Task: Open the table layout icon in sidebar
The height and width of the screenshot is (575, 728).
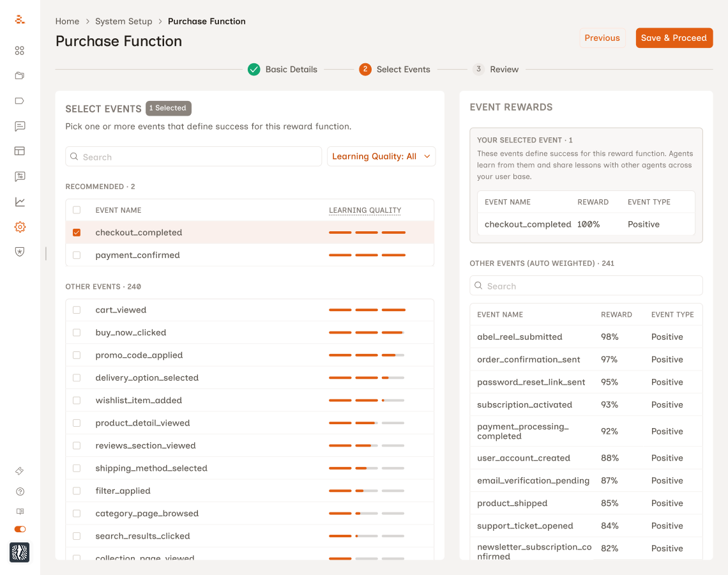Action: pyautogui.click(x=20, y=151)
